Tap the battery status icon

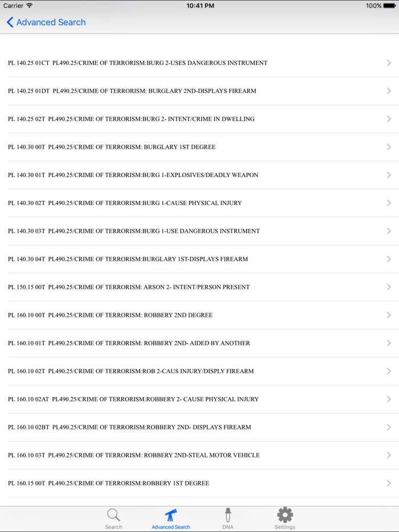click(390, 6)
